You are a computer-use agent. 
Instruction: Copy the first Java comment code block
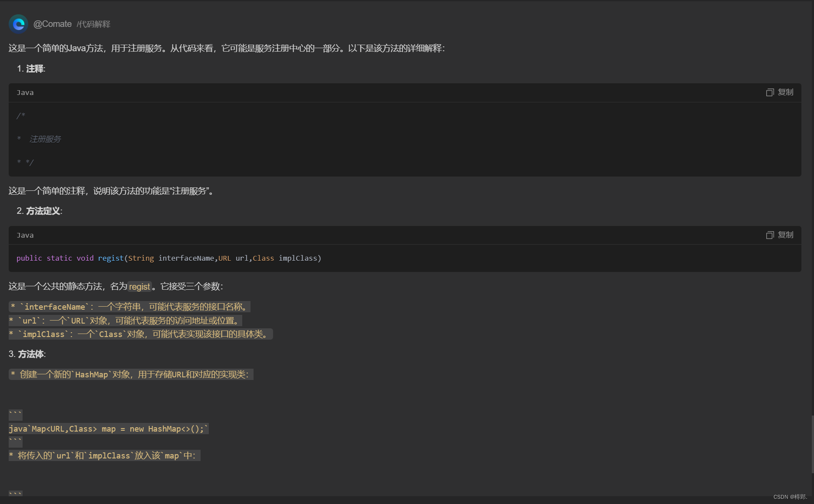780,92
